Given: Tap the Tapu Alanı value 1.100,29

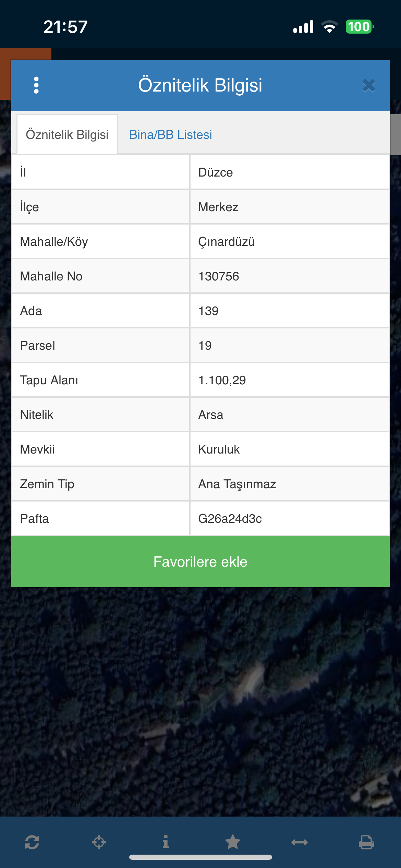Looking at the screenshot, I should (x=289, y=380).
